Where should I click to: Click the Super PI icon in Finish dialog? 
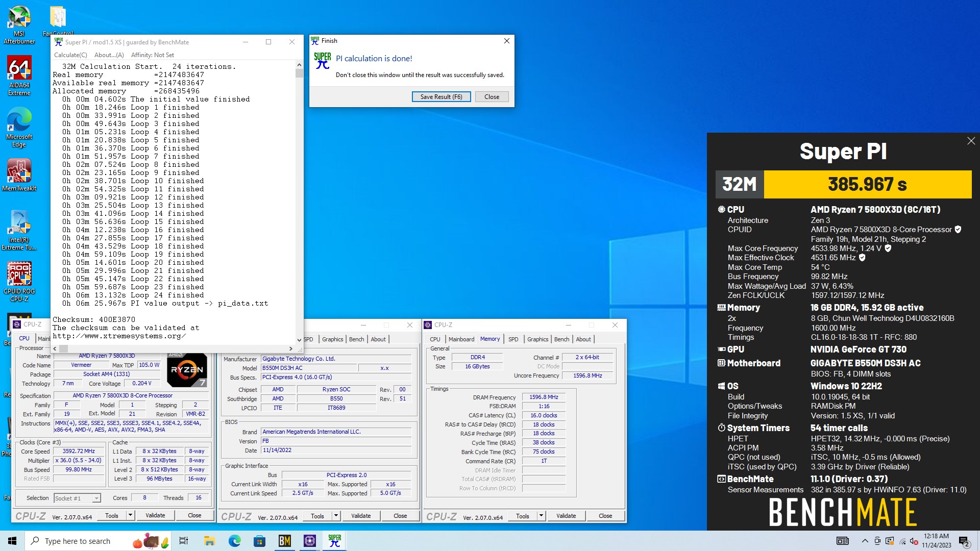coord(322,61)
